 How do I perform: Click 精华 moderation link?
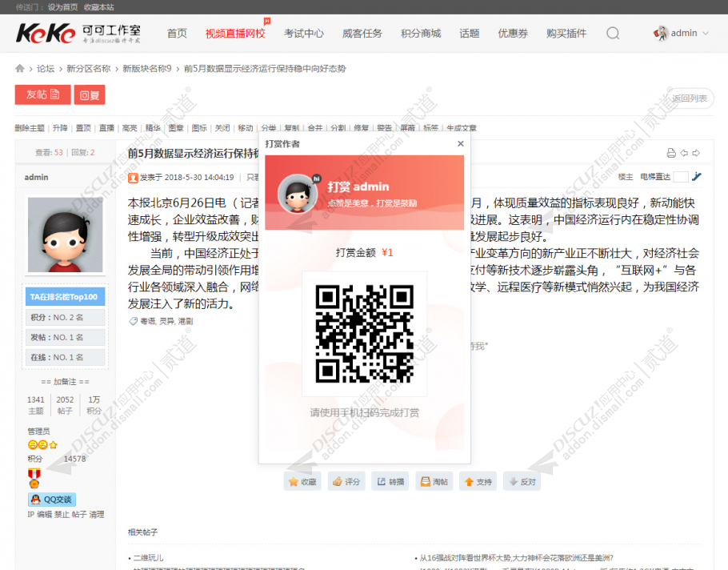click(153, 128)
